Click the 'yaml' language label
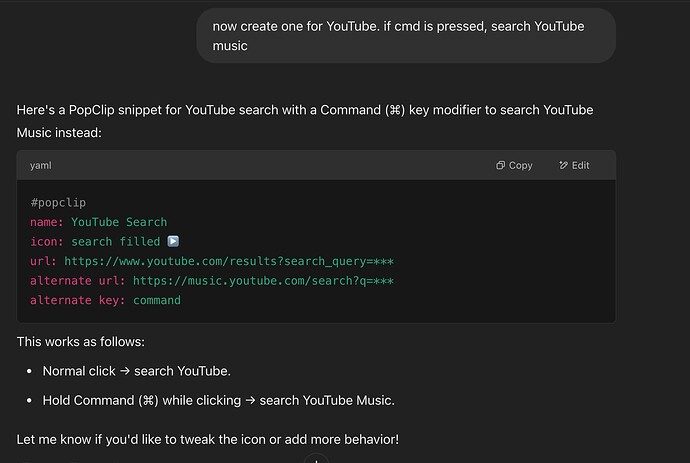This screenshot has height=463, width=690. point(40,165)
